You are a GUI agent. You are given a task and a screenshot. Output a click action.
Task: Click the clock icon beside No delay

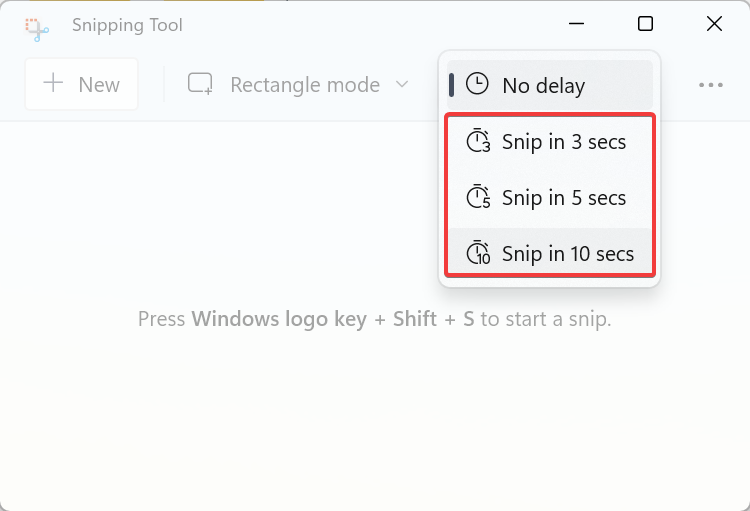[x=477, y=84]
